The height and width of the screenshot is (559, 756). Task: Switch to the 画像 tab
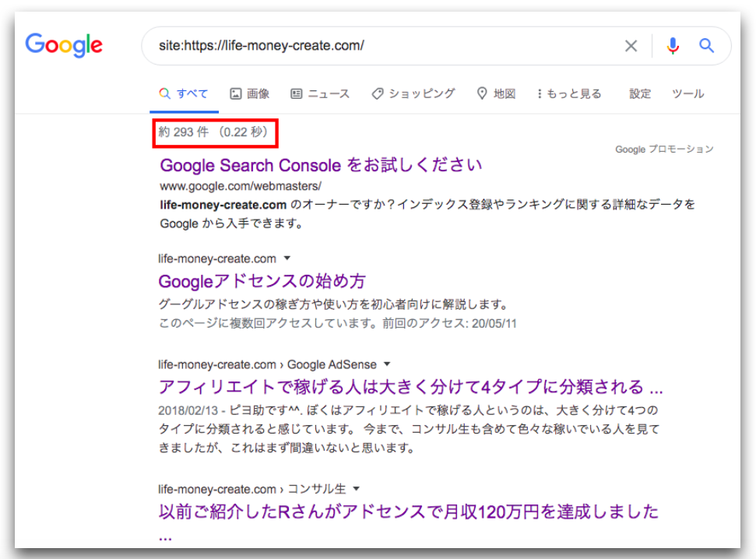[x=250, y=93]
